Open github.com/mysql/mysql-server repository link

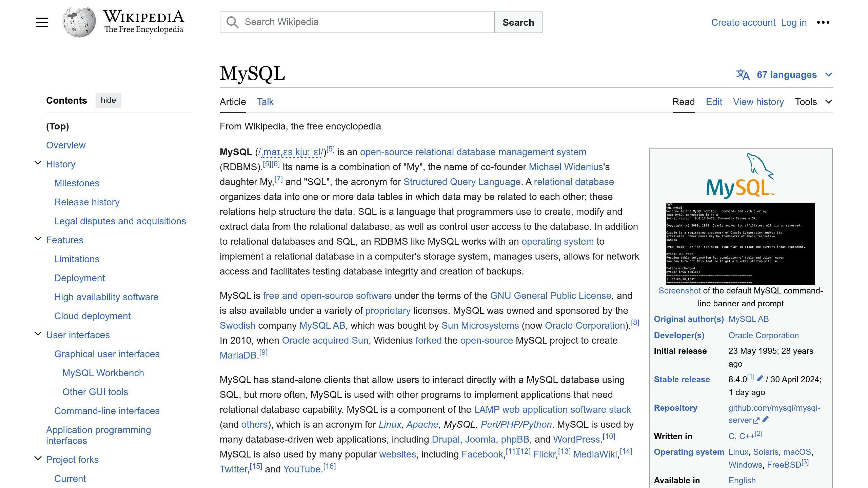click(x=774, y=414)
